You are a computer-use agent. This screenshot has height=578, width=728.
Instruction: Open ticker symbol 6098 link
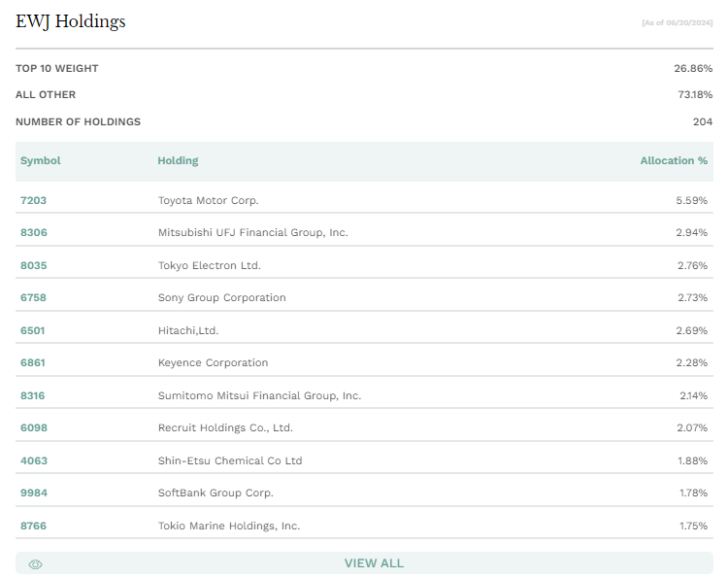click(x=34, y=427)
